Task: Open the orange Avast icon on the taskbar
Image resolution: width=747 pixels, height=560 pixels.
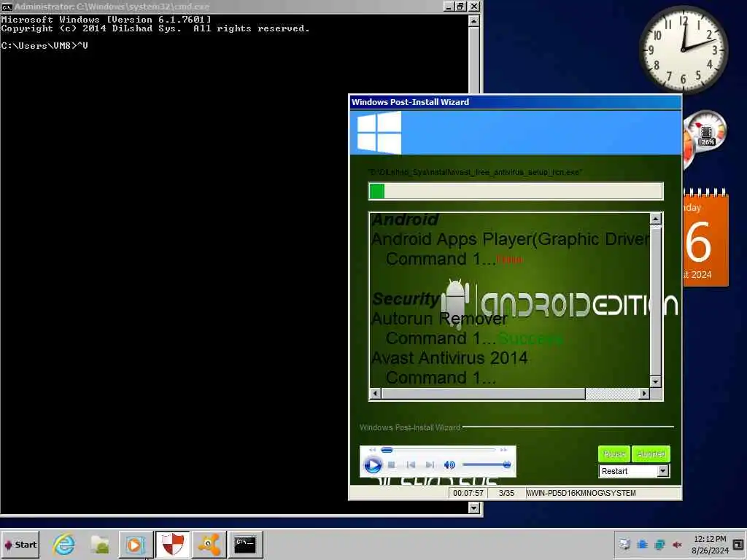Action: click(x=209, y=545)
